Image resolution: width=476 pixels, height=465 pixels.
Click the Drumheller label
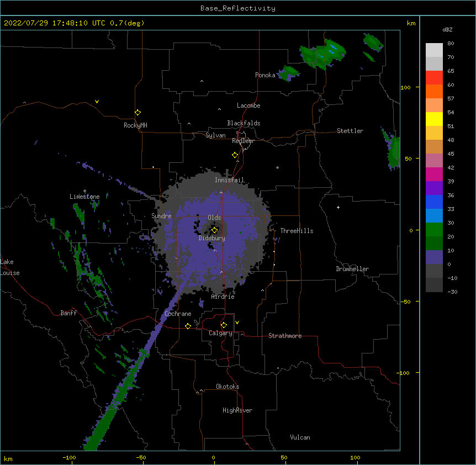352,269
